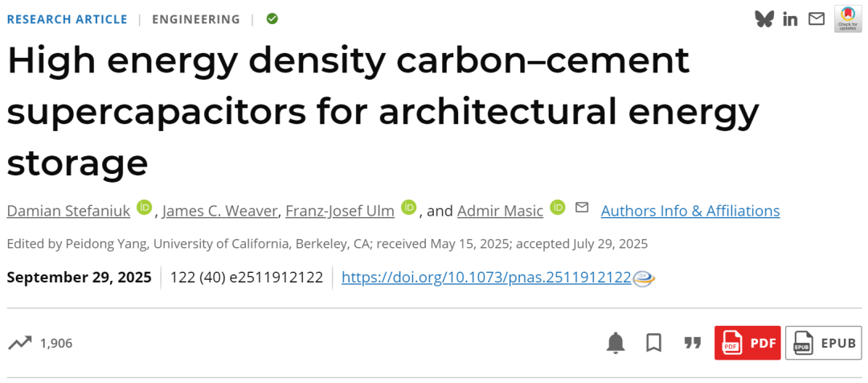Screen dimensions: 868x383
Task: Click the corresponding author envelope icon
Action: tap(582, 208)
